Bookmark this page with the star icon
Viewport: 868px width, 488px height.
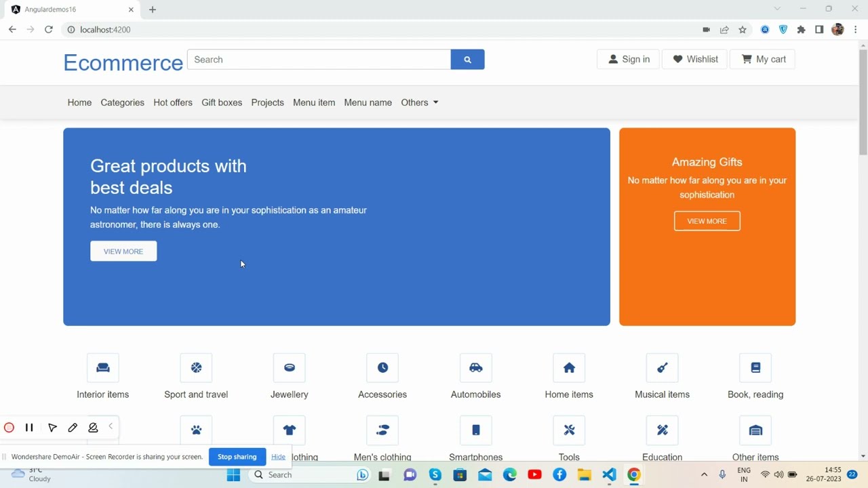tap(743, 30)
